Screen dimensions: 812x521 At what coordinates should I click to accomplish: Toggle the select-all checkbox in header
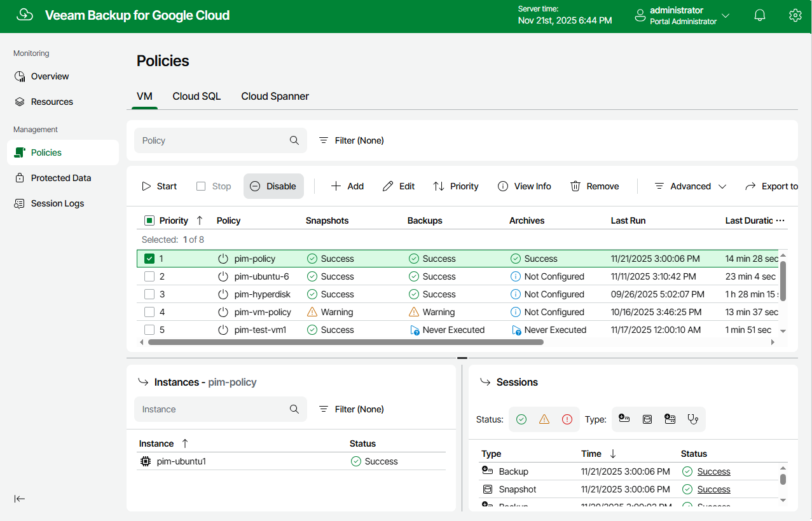(149, 220)
